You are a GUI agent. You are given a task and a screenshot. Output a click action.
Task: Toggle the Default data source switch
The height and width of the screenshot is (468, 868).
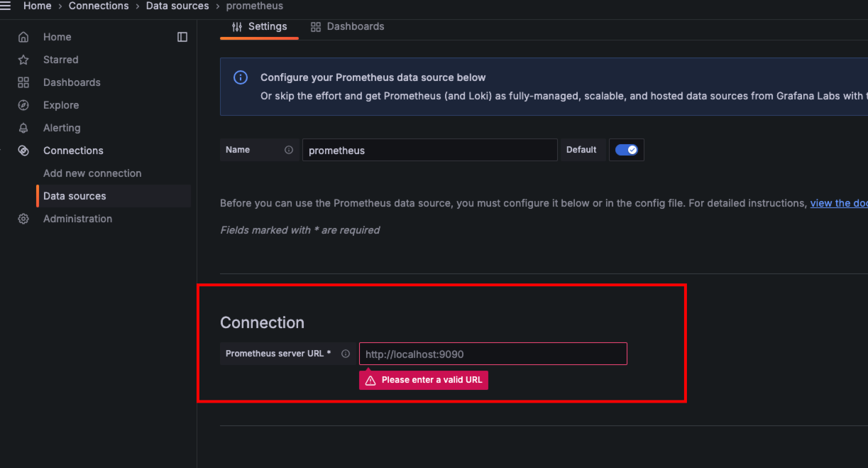point(627,150)
